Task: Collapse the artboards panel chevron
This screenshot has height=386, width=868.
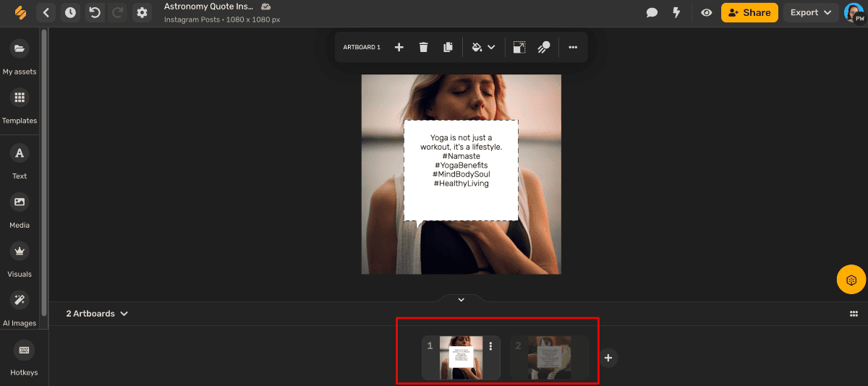Action: tap(461, 299)
